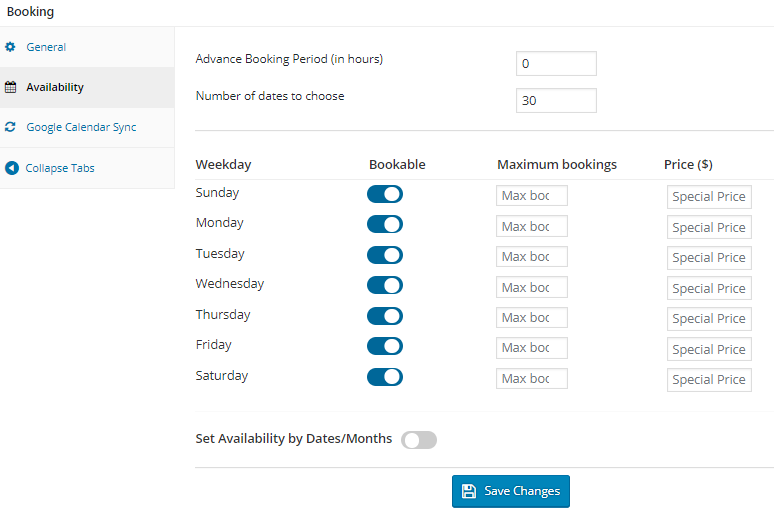Click the Availability calendar icon

[x=11, y=87]
